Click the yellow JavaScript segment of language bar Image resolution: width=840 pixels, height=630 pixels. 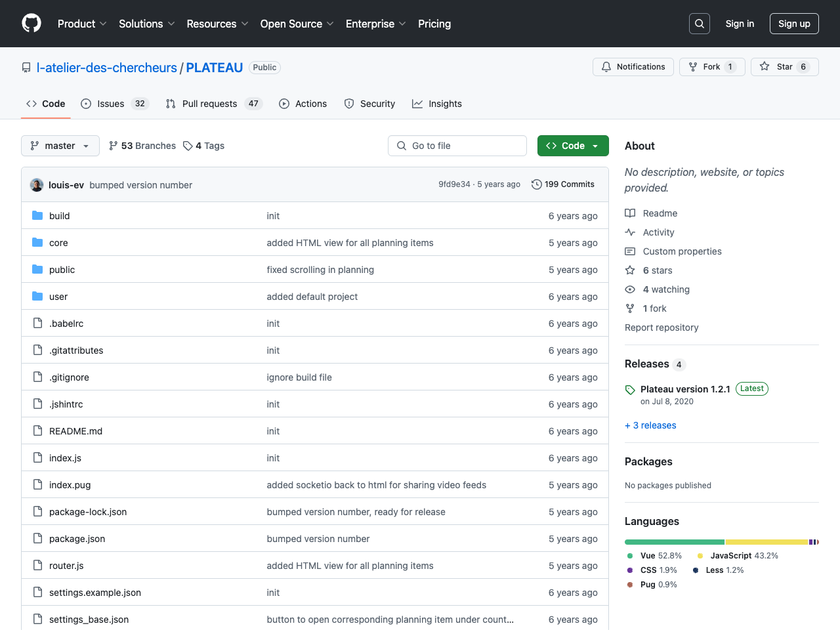(766, 542)
